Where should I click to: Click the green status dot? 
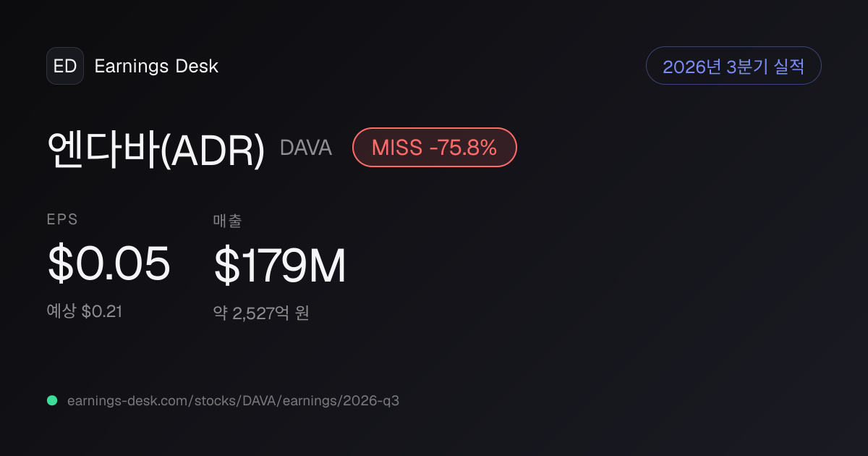(52, 400)
